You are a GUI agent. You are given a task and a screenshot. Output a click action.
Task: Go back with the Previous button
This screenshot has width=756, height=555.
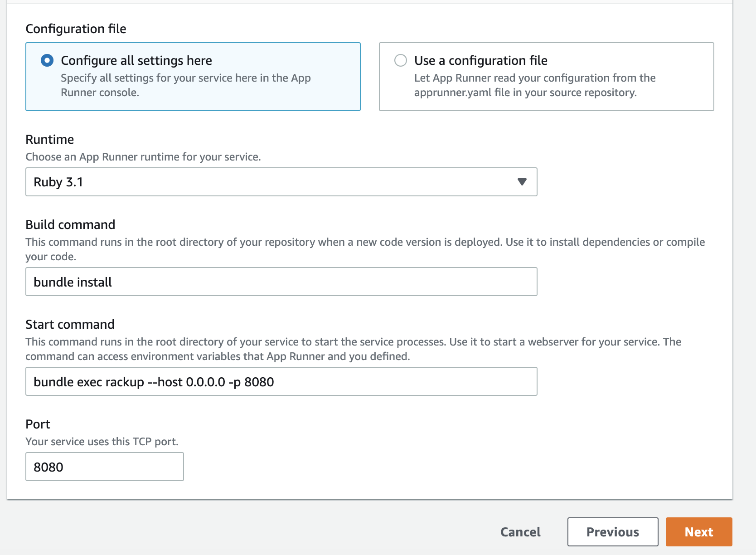tap(613, 532)
